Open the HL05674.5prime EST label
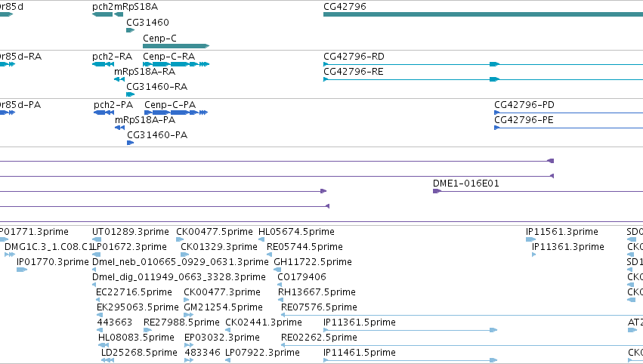Image resolution: width=643 pixels, height=364 pixels. pos(296,232)
